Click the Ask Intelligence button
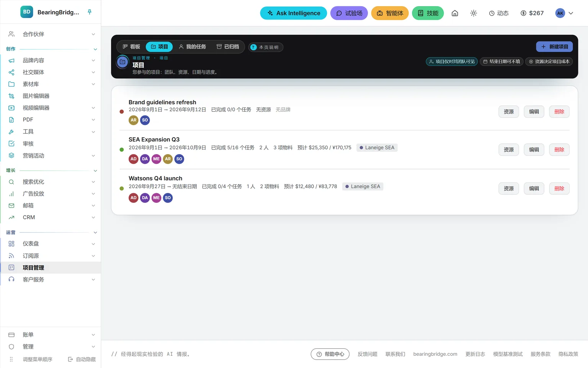The image size is (588, 368). [x=294, y=13]
